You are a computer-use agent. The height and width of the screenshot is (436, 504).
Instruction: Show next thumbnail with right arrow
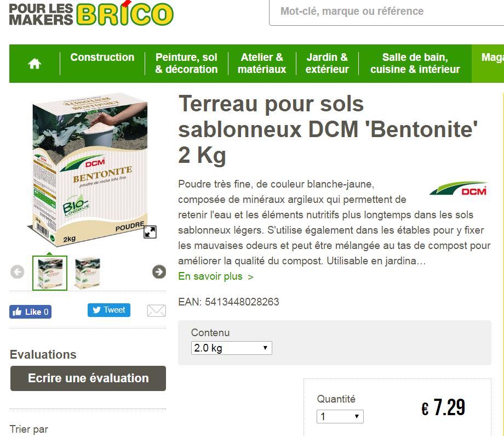[159, 272]
